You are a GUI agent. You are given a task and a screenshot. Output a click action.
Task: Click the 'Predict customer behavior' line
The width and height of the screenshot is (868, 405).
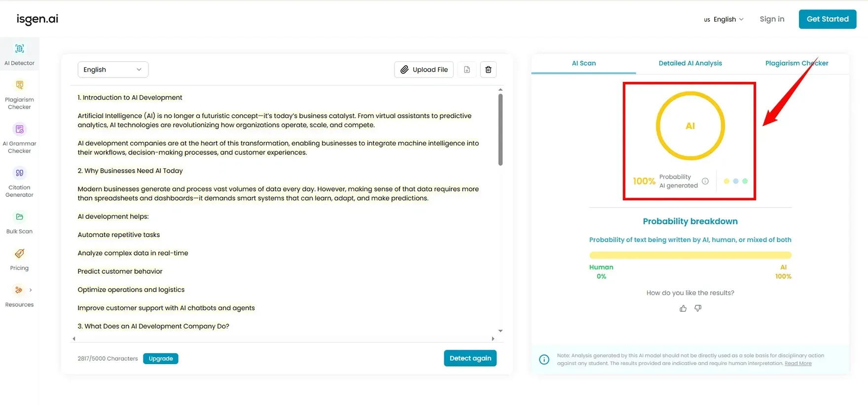(x=120, y=271)
